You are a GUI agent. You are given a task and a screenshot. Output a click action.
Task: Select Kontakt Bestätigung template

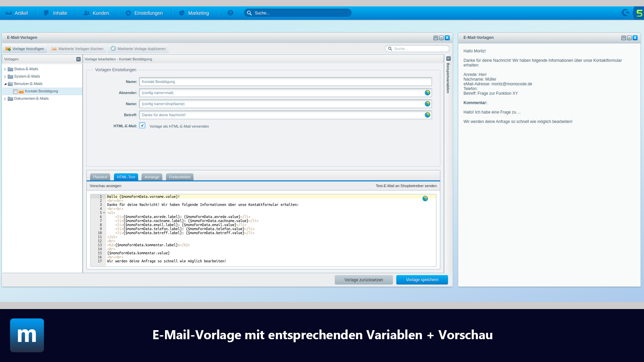tap(41, 91)
